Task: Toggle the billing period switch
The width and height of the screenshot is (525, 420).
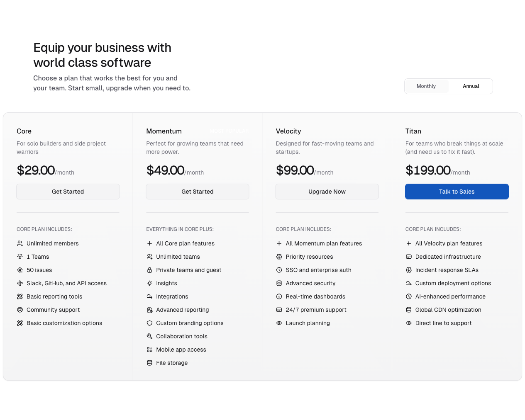Action: point(448,86)
